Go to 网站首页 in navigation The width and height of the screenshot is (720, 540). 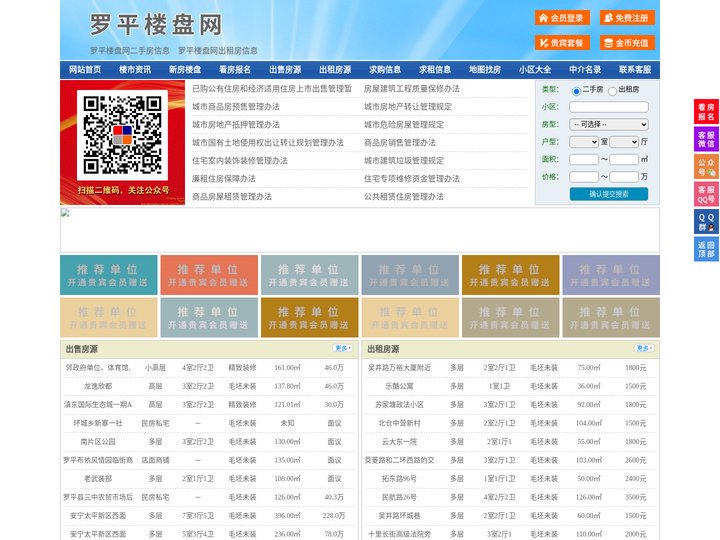tap(85, 70)
